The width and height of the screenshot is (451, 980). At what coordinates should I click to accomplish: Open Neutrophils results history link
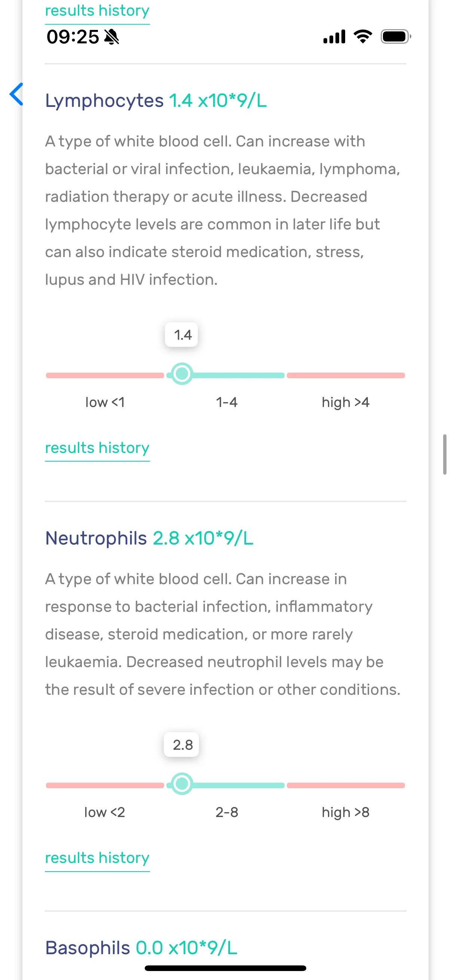pos(97,858)
